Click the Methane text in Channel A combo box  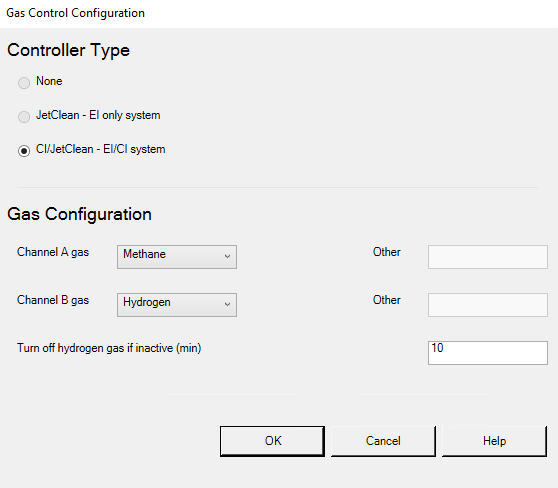point(144,254)
